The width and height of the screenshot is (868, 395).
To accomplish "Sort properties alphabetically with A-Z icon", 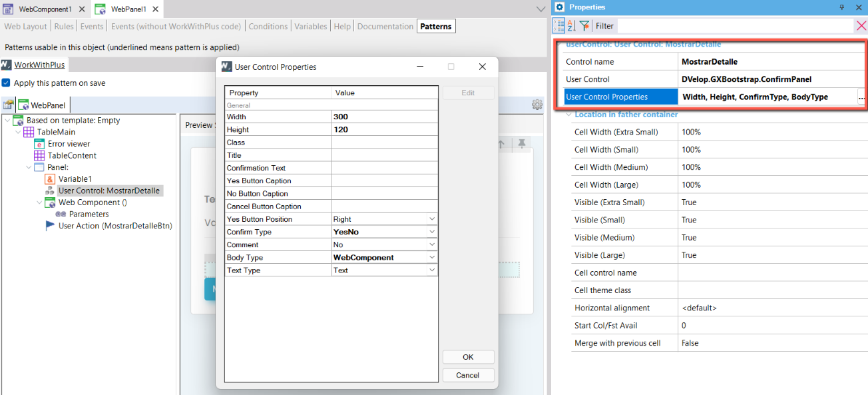I will coord(571,25).
